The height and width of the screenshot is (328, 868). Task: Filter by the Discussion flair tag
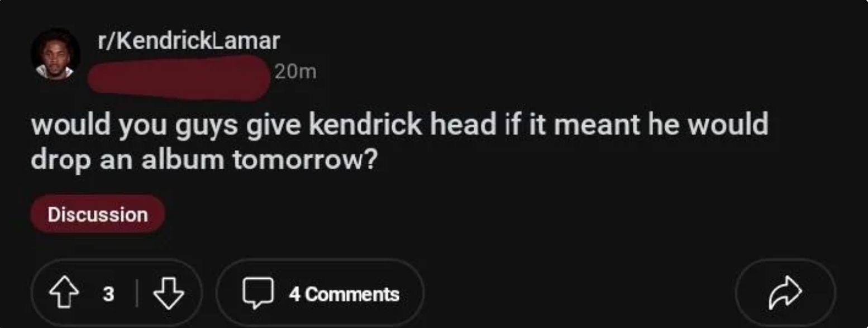click(x=98, y=215)
